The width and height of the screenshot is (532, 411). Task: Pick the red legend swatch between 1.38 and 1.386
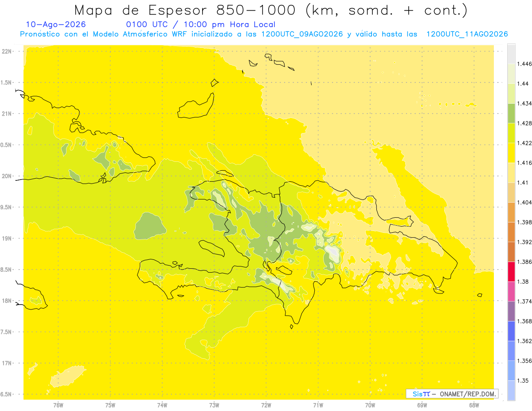click(511, 272)
